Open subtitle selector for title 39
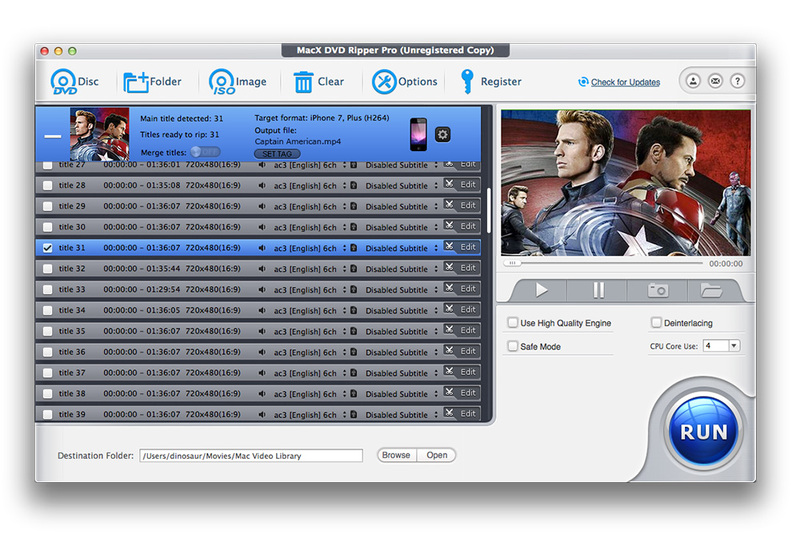800x554 pixels. tap(436, 414)
